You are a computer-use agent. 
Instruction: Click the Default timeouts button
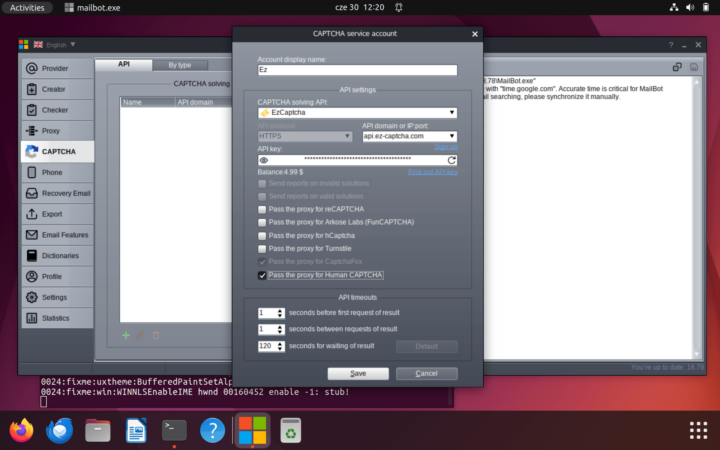[x=427, y=347]
